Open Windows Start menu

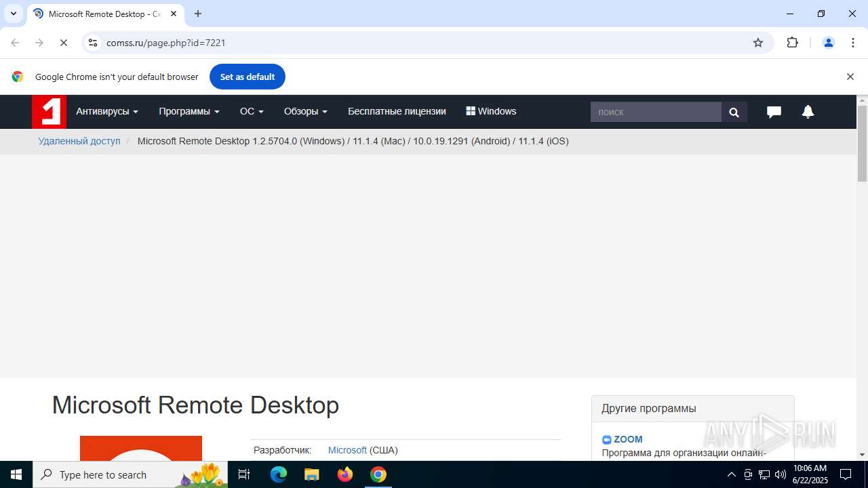coord(16,474)
